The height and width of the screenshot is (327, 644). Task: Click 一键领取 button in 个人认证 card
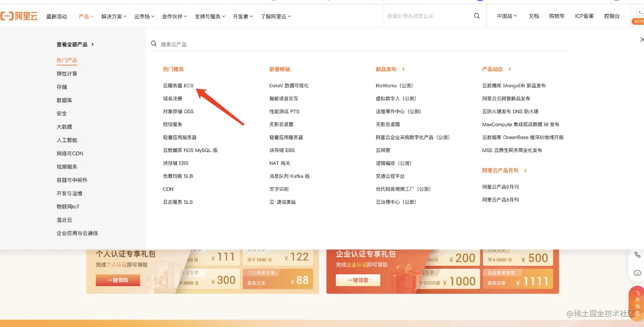click(118, 280)
